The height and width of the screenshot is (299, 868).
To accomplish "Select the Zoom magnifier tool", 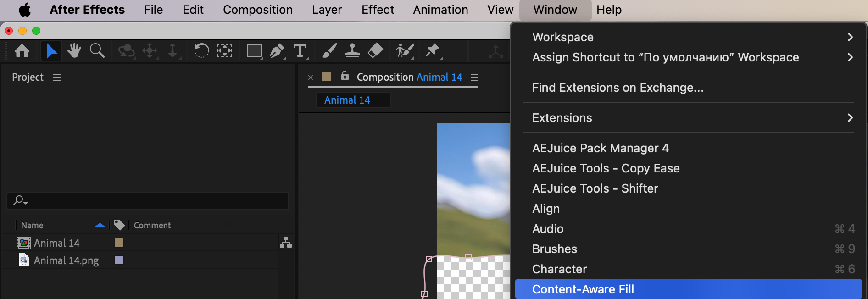I will point(97,51).
